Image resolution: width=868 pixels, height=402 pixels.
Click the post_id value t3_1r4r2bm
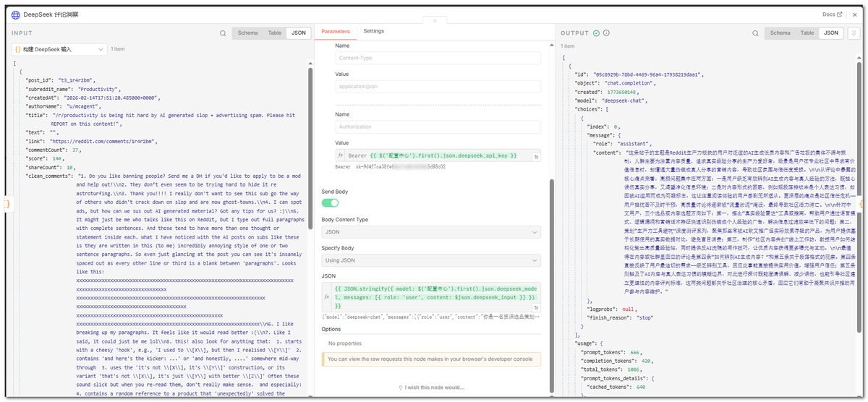coord(77,80)
